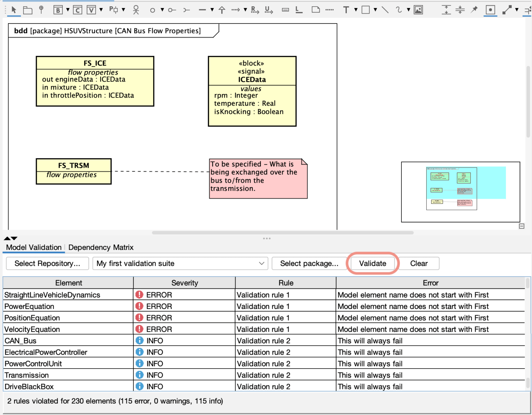Switch to the Dependency Matrix tab
Screen dimensions: 532x415
pos(101,247)
